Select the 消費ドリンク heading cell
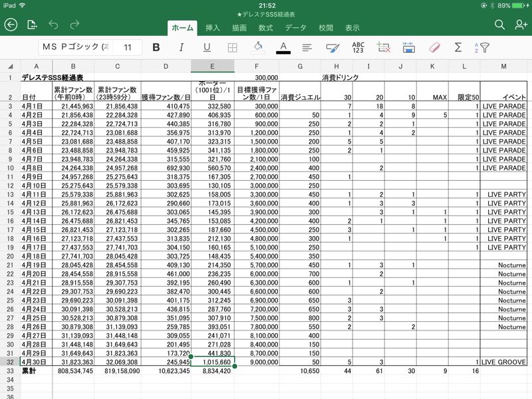Image resolution: width=532 pixels, height=399 pixels. (340, 78)
